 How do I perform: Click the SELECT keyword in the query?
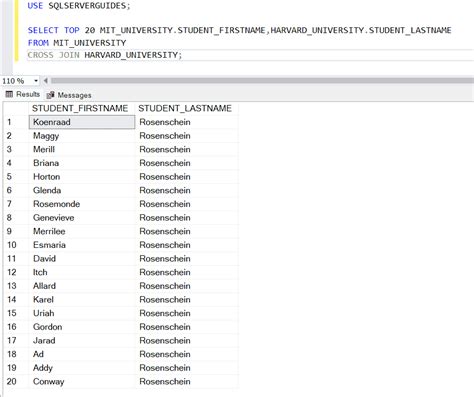point(43,30)
